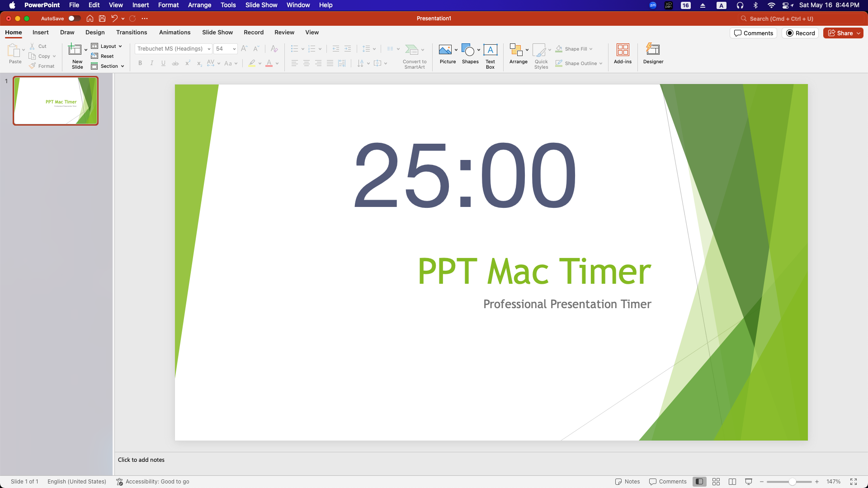Toggle Bold formatting
This screenshot has height=488, width=868.
(x=140, y=63)
